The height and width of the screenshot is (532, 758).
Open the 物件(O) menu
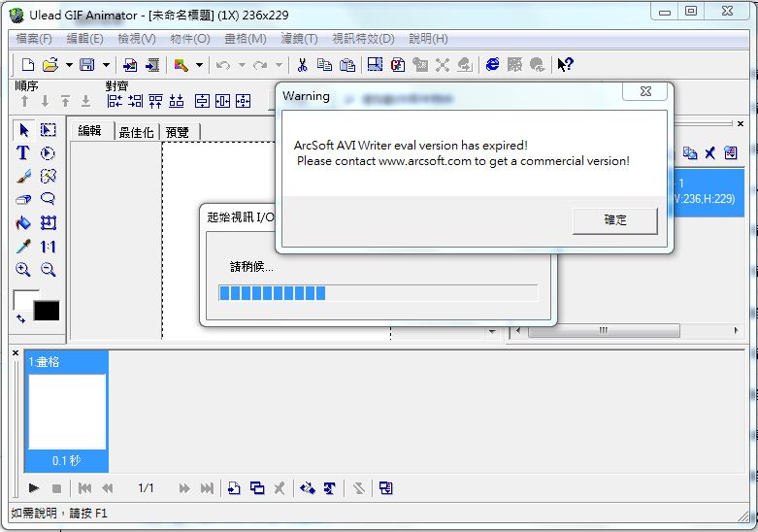tap(190, 39)
